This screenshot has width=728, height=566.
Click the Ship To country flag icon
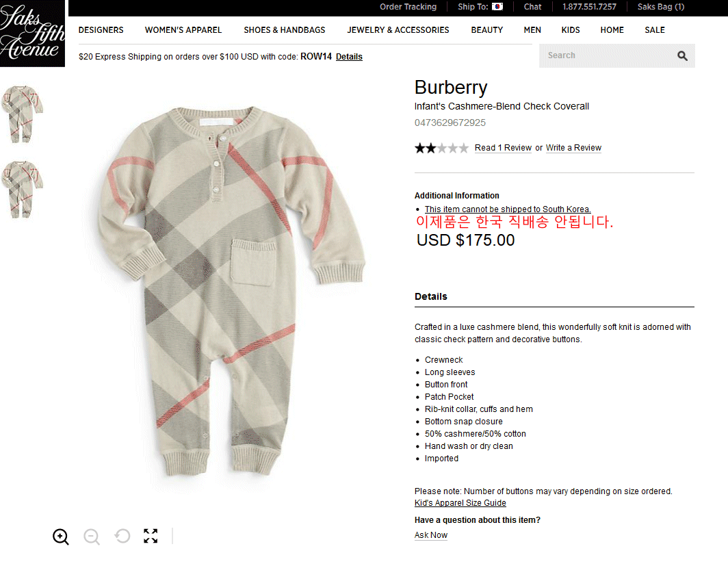point(497,6)
